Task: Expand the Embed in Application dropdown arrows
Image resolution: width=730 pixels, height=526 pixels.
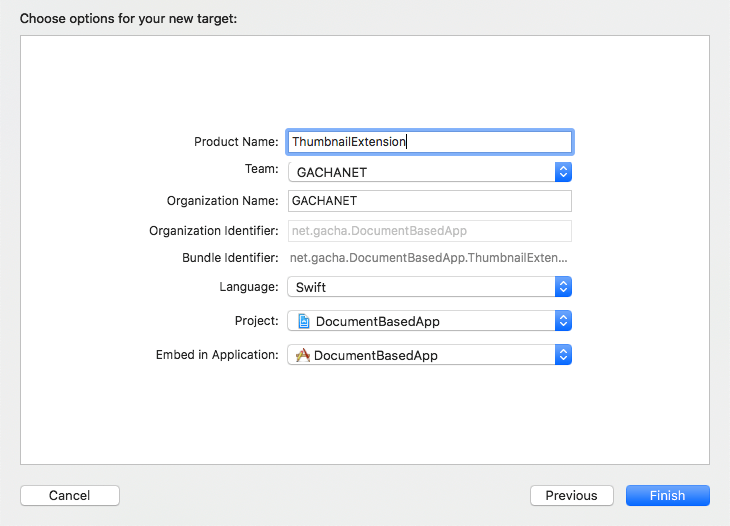Action: (x=563, y=355)
